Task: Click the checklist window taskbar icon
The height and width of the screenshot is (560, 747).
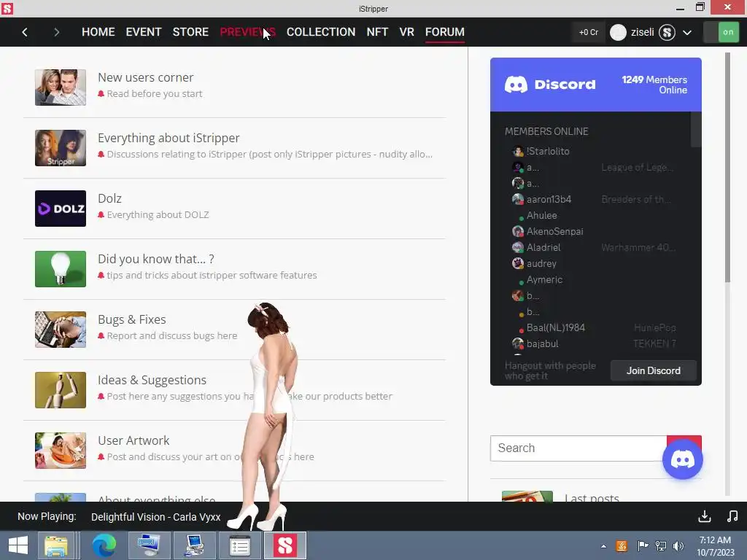Action: click(239, 545)
